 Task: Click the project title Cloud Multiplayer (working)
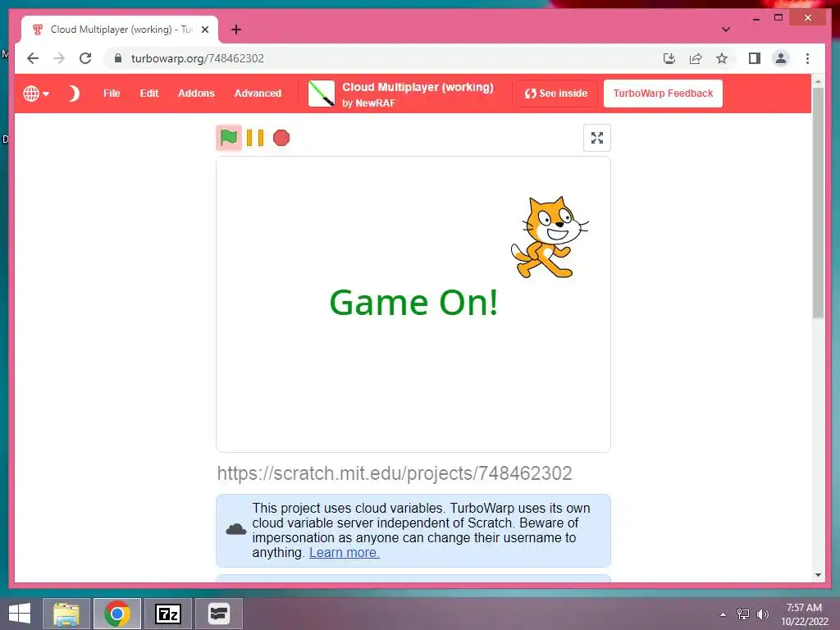pos(418,87)
